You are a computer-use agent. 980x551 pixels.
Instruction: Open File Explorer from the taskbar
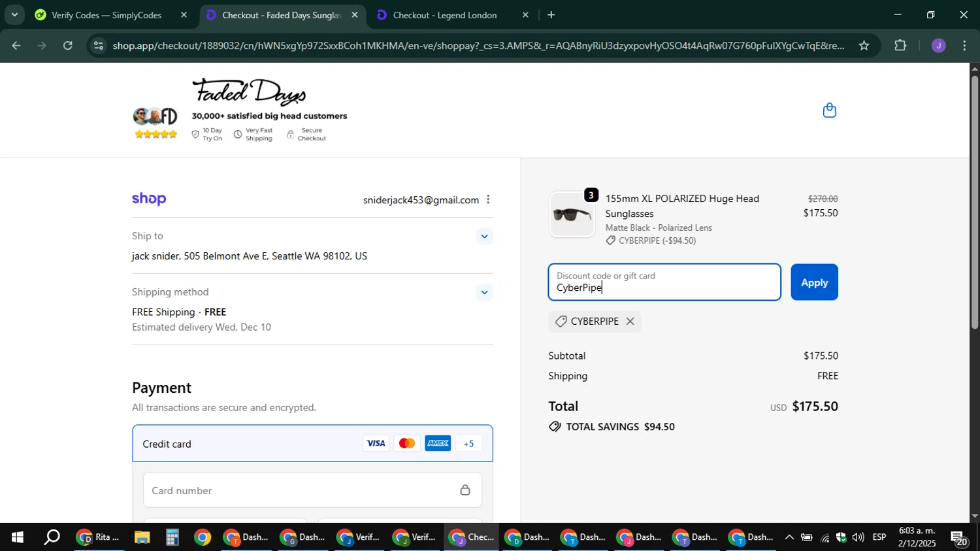pos(142,538)
